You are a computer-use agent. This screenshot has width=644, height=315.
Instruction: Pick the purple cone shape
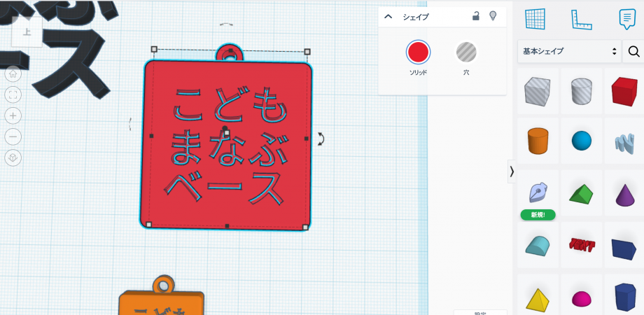[x=624, y=192]
